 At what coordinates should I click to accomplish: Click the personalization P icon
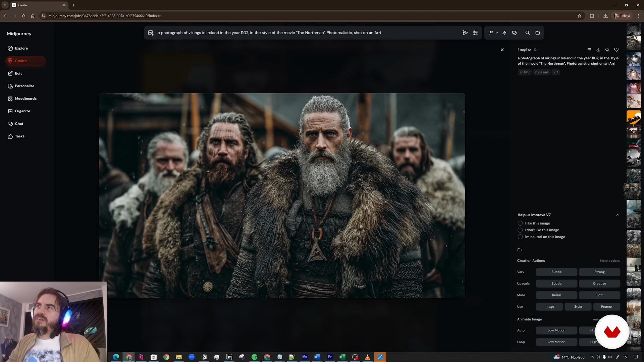tap(491, 33)
